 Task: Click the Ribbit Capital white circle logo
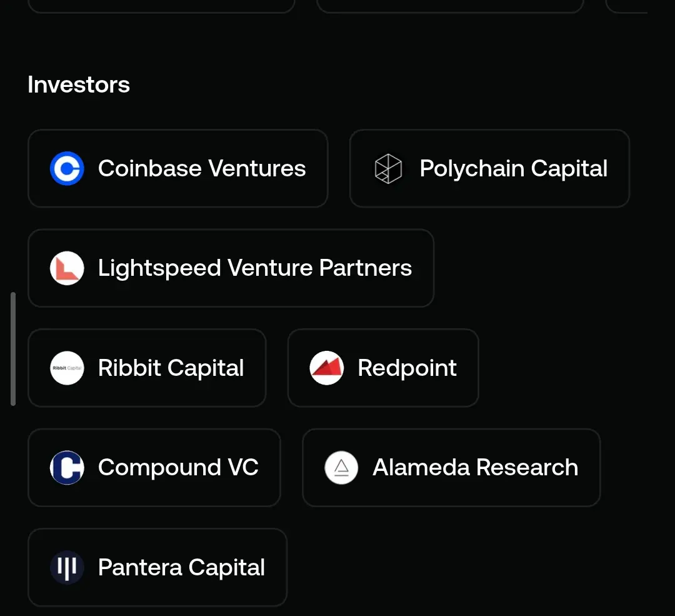pyautogui.click(x=67, y=368)
